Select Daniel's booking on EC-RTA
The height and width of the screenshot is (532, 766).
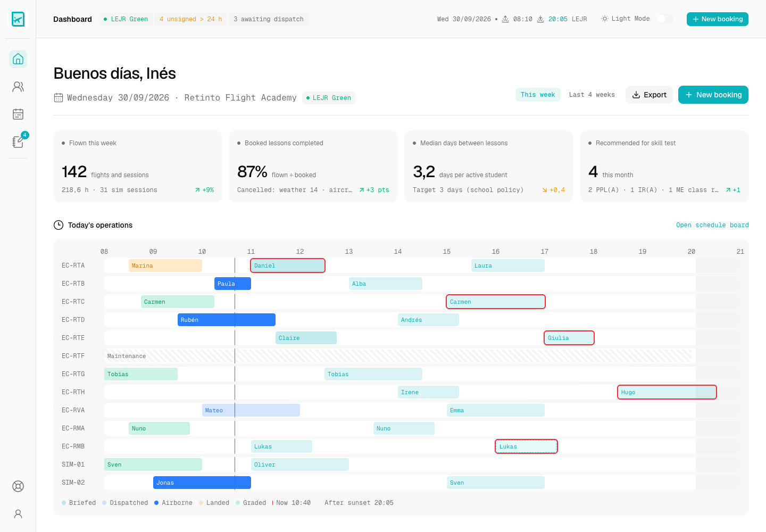tap(288, 265)
